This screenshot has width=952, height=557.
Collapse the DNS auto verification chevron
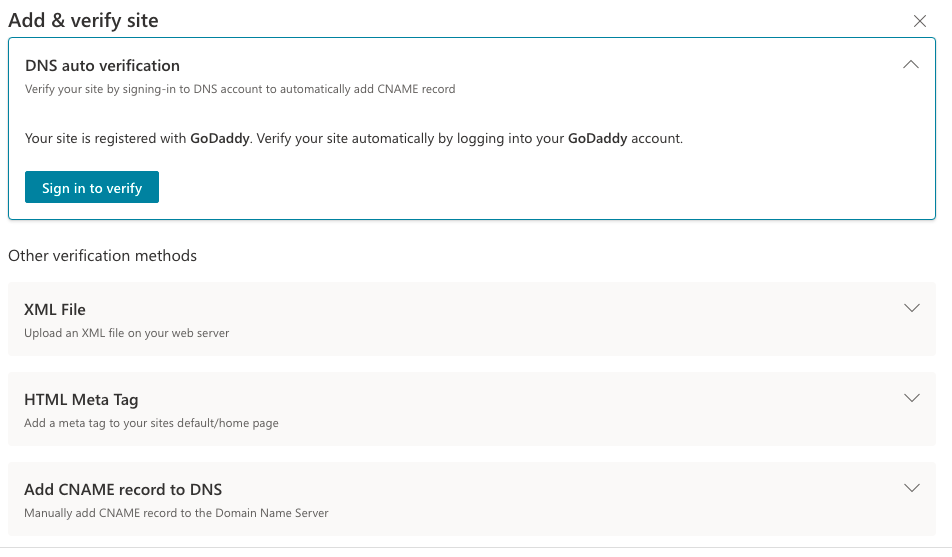911,64
